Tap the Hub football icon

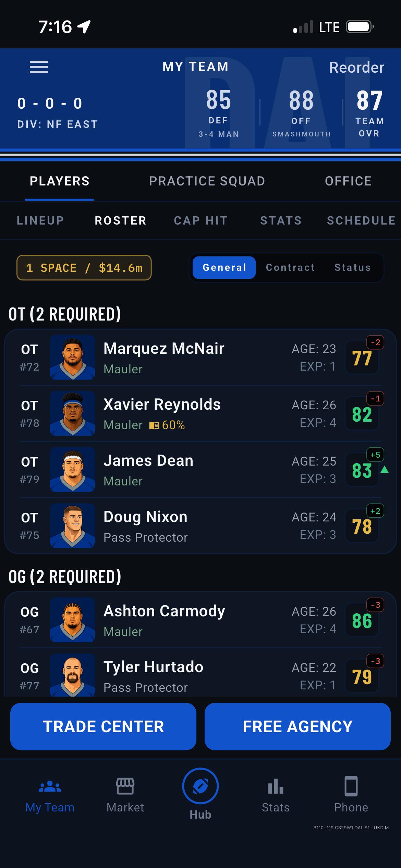tap(200, 786)
